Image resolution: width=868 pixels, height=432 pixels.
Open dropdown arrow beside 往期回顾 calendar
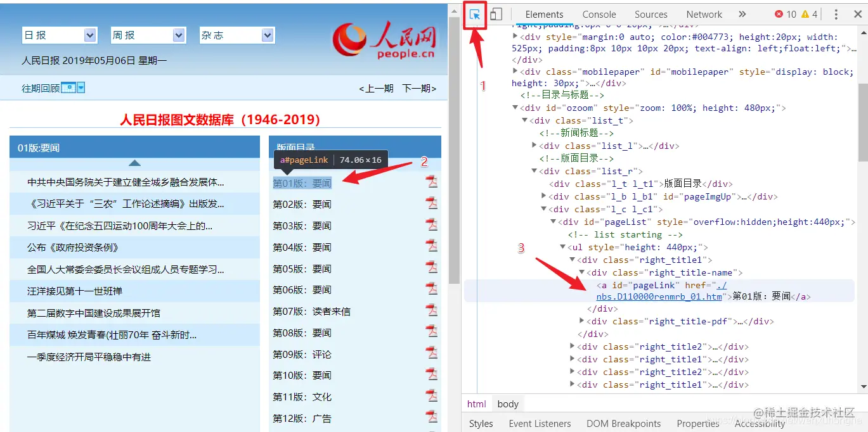click(x=81, y=87)
